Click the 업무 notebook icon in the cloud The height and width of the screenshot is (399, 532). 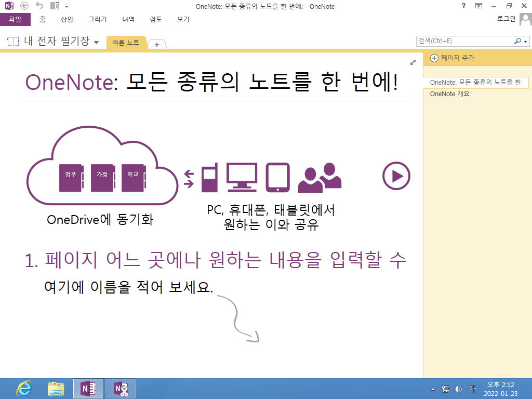pos(71,178)
